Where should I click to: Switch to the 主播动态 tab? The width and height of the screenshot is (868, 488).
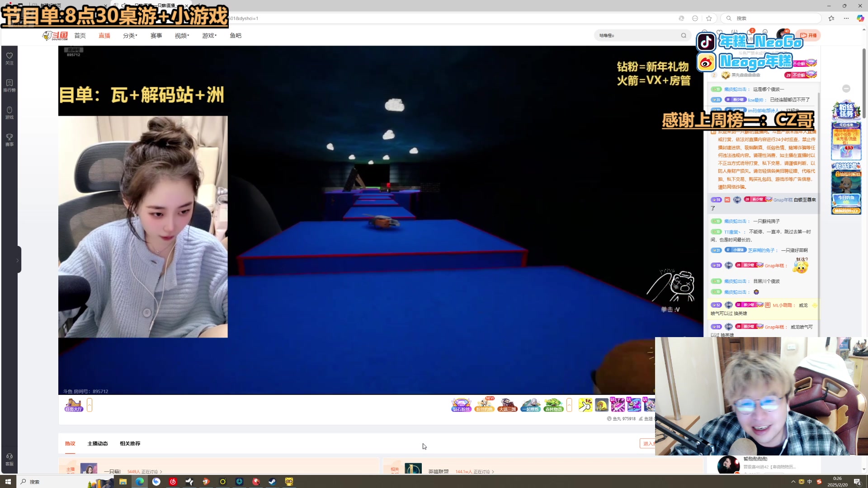pos(98,443)
